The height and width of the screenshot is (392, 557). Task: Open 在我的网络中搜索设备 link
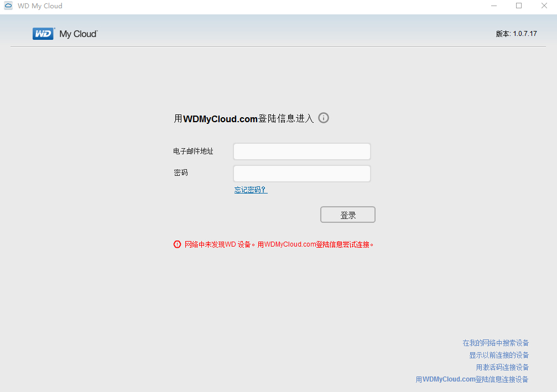click(496, 343)
